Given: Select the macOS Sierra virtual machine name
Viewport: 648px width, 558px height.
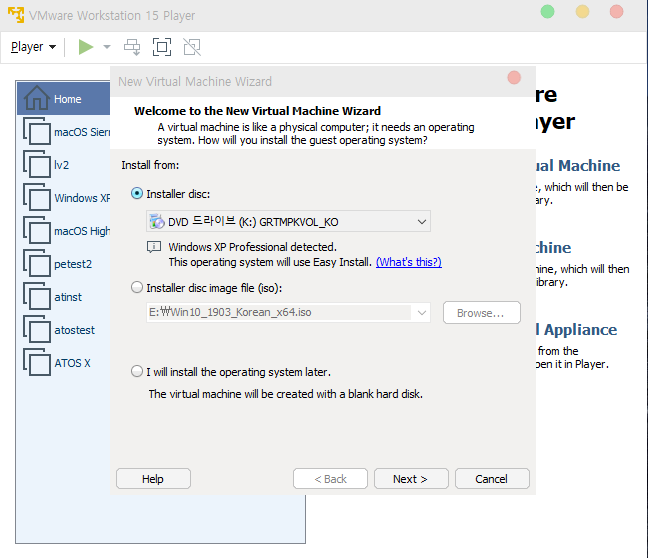Looking at the screenshot, I should pyautogui.click(x=82, y=132).
